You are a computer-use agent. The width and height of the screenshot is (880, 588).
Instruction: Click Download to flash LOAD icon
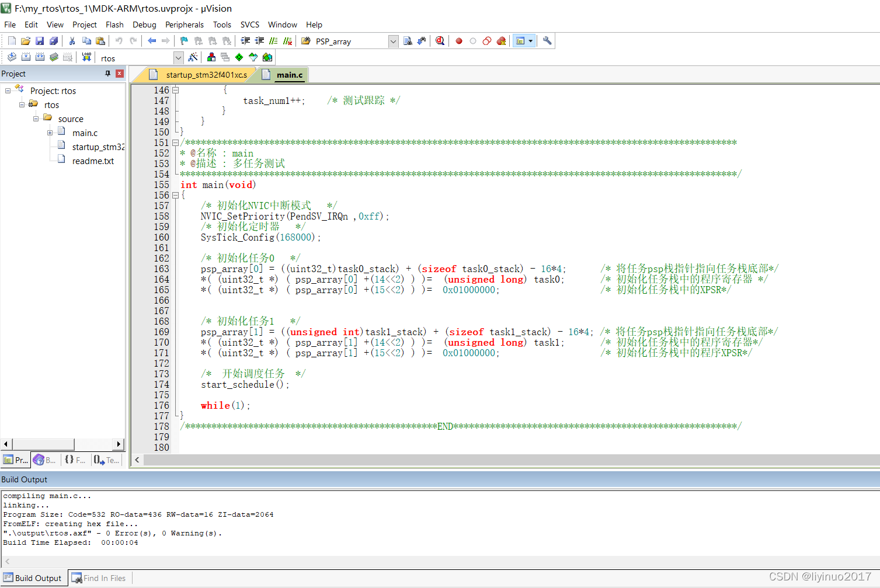pos(86,57)
